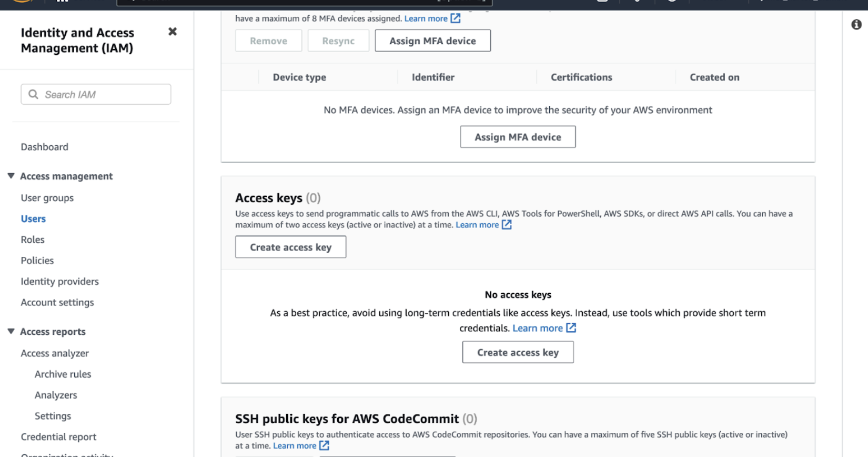The width and height of the screenshot is (868, 457).
Task: Open Learn more link for access keys limit
Action: pos(477,225)
